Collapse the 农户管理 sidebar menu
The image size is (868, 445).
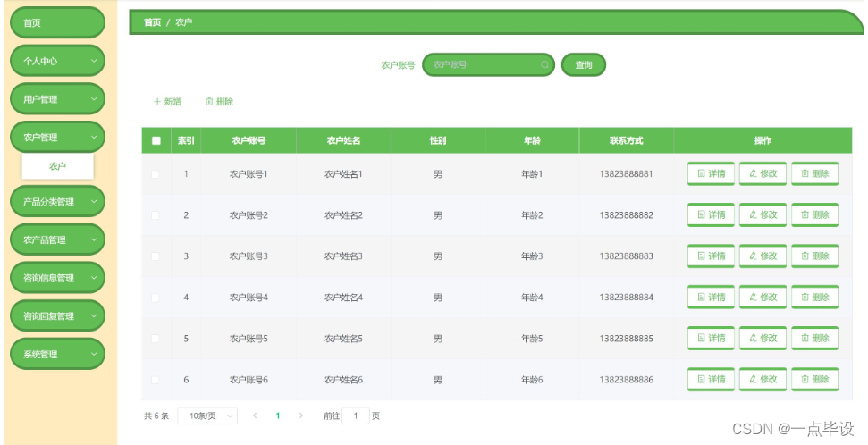57,138
